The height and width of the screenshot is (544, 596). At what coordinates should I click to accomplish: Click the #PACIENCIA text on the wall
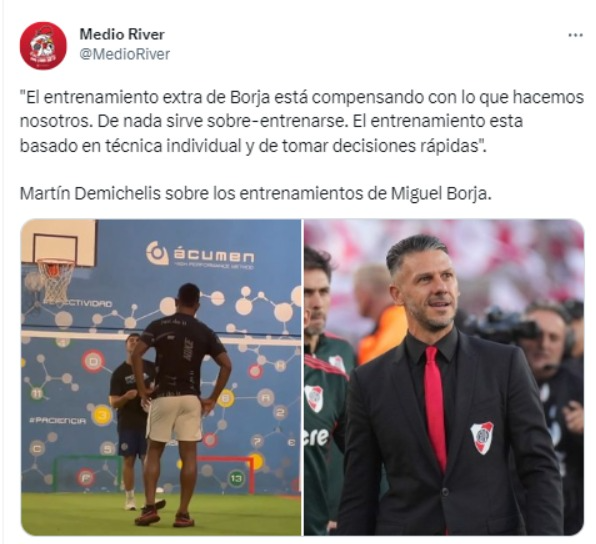[57, 420]
